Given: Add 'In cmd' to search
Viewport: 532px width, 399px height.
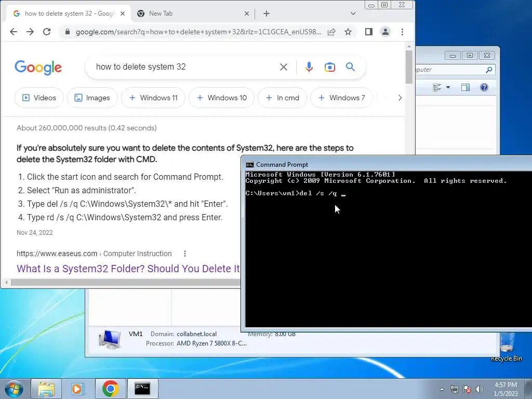Looking at the screenshot, I should point(282,98).
